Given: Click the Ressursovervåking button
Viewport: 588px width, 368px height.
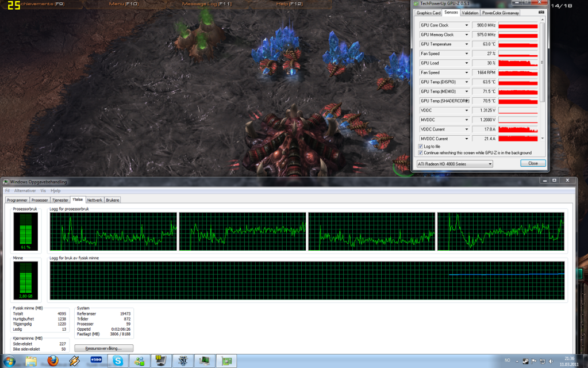Looking at the screenshot, I should (103, 348).
